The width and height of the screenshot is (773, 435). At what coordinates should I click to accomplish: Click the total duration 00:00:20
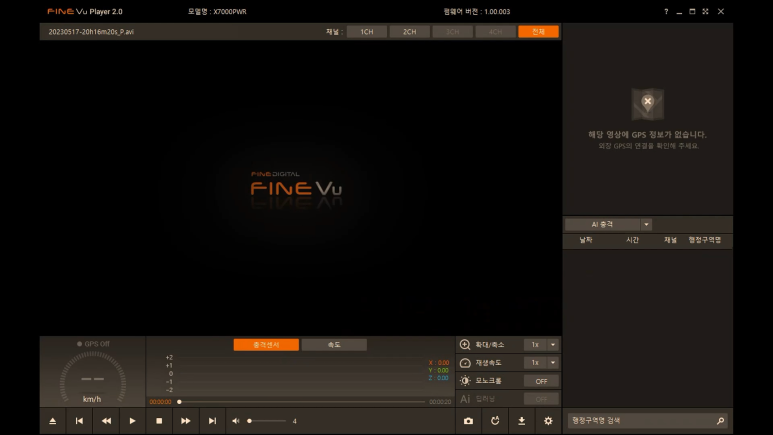(440, 402)
